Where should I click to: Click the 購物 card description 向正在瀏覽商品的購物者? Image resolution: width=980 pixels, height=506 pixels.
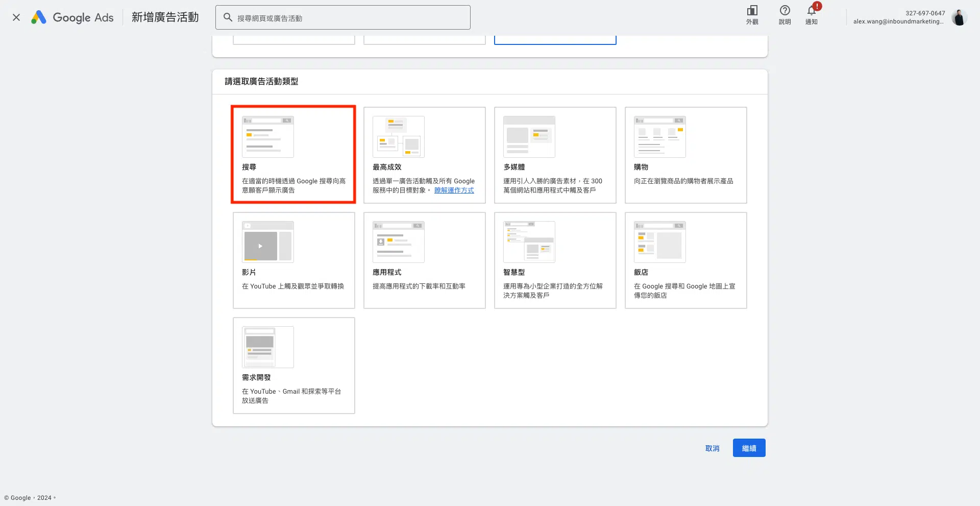[683, 181]
